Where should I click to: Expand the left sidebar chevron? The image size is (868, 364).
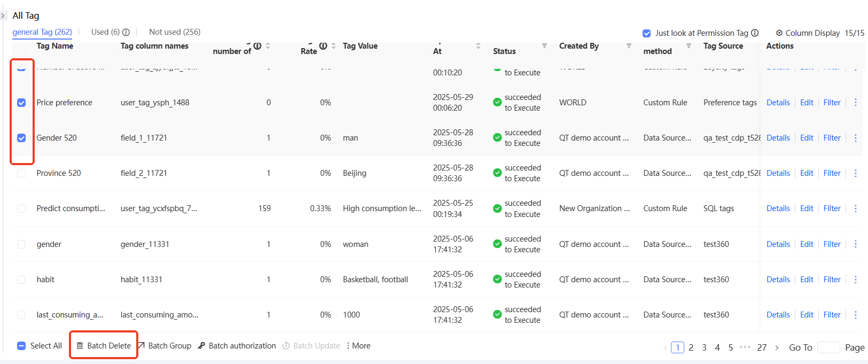pos(3,16)
